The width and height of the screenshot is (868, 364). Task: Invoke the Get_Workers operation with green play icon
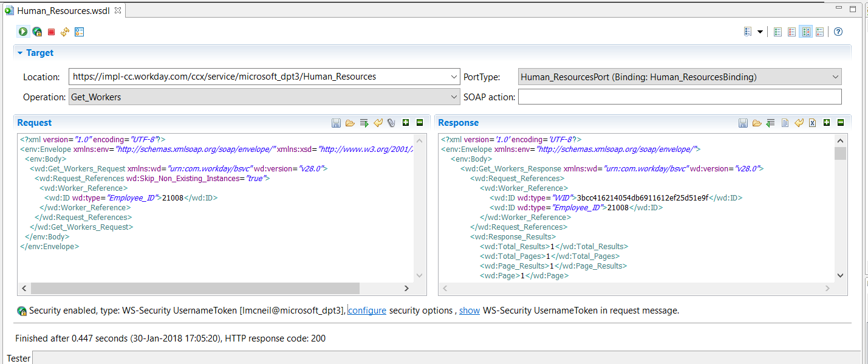pyautogui.click(x=22, y=32)
